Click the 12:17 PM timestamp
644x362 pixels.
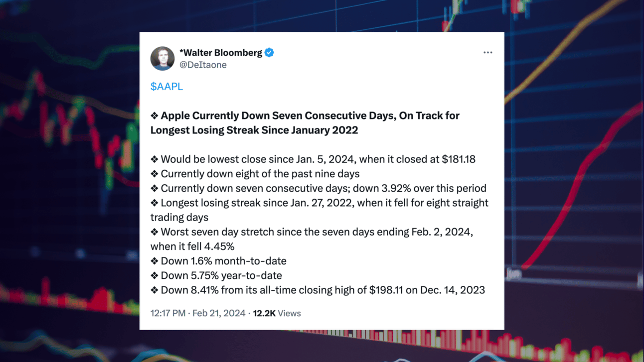(x=168, y=313)
